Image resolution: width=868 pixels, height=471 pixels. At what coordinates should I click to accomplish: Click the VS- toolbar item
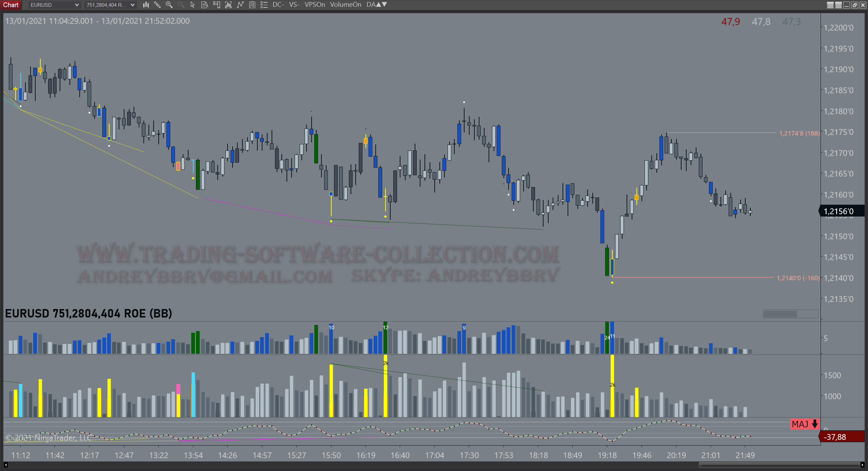(294, 5)
